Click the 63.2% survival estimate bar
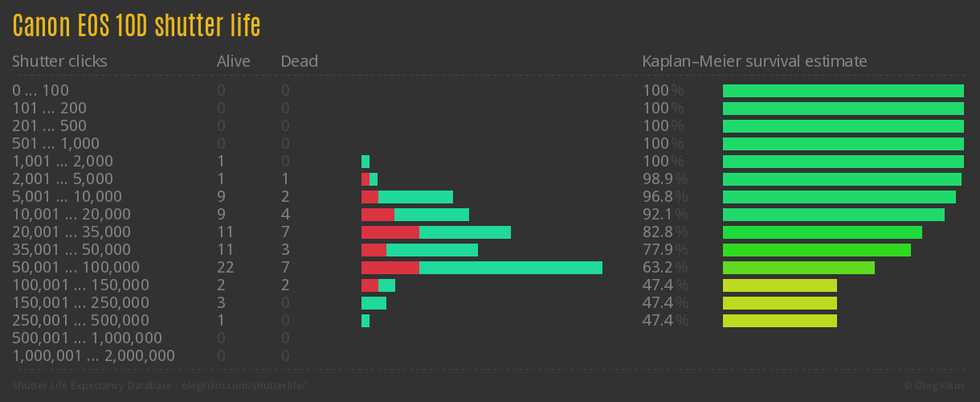 point(798,268)
